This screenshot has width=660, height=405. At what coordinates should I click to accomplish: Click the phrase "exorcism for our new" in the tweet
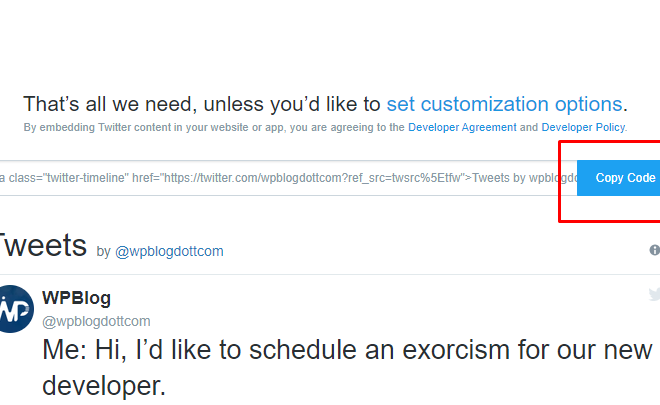[527, 350]
